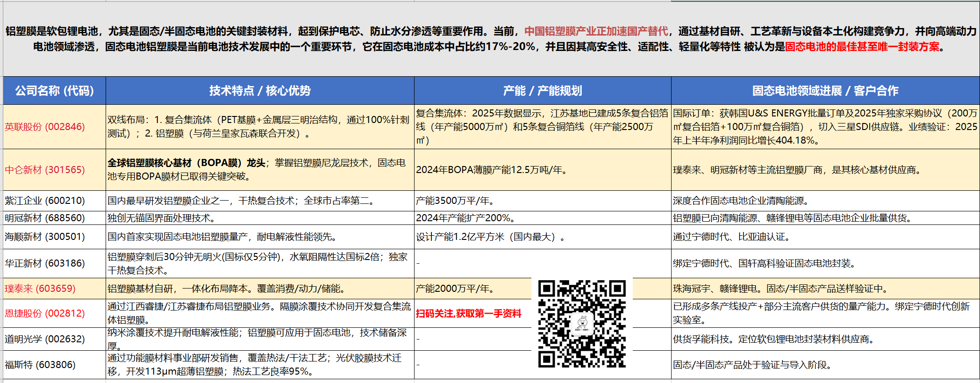Click the 英联股份 (002846) company cell
The image size is (980, 383).
point(45,127)
